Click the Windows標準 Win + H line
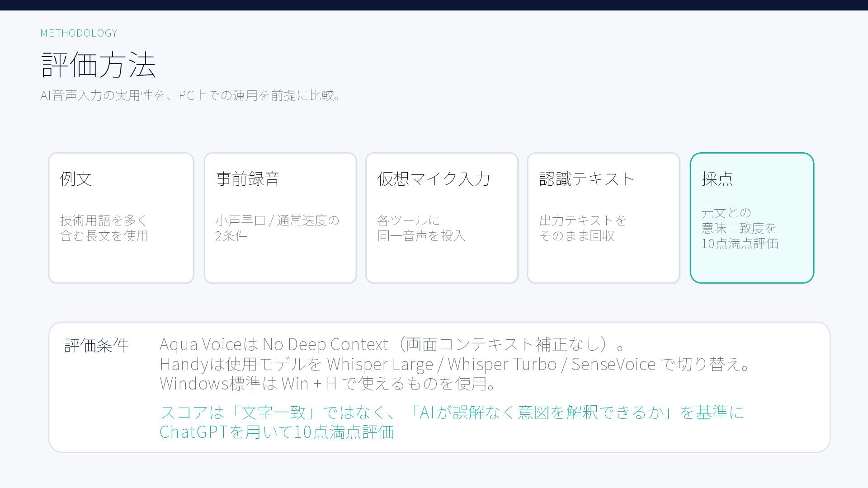 [328, 383]
